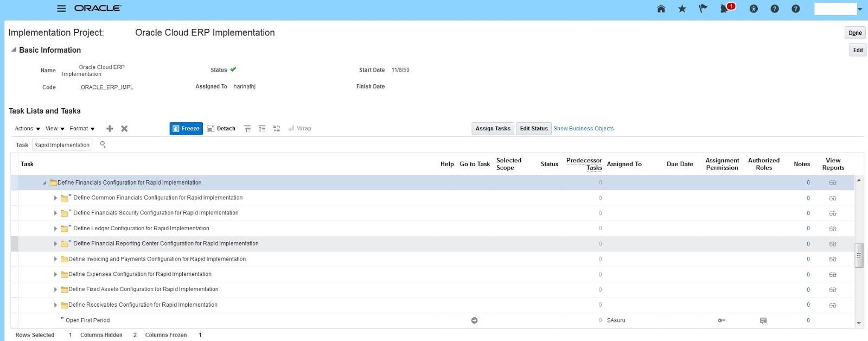View reports for Define Common Financials Configuration row
This screenshot has width=868, height=341.
click(x=832, y=198)
